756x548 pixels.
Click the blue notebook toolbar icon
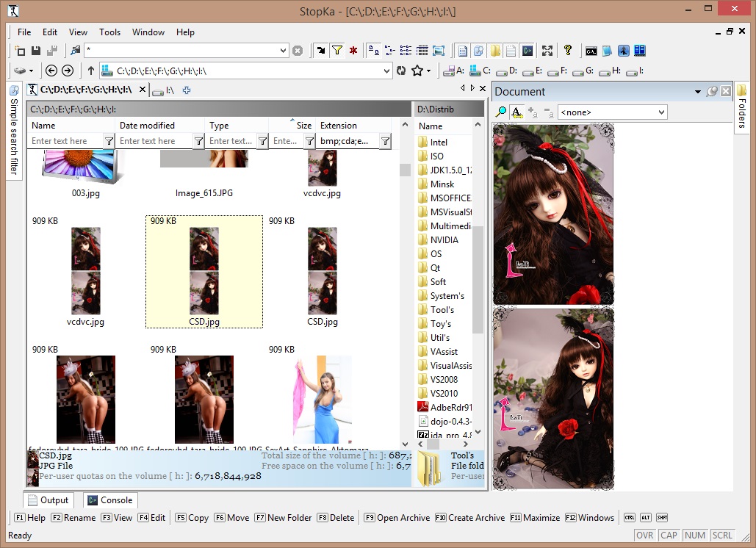pos(607,50)
